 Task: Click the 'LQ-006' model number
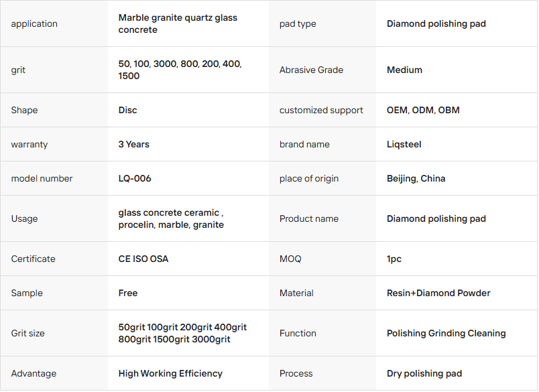pyautogui.click(x=135, y=178)
